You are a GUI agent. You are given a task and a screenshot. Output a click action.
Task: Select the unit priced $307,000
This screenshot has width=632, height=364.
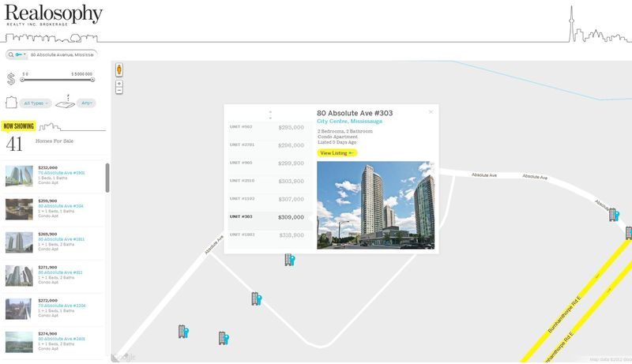(x=270, y=199)
